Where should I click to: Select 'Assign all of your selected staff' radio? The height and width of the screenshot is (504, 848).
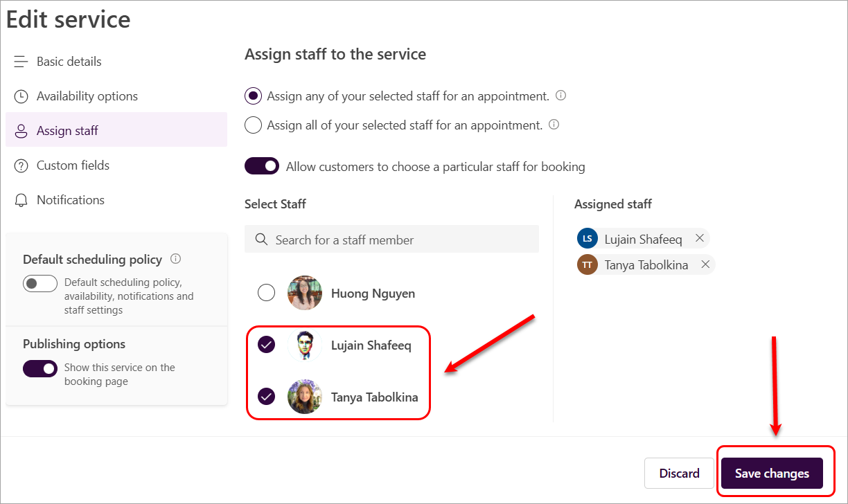coord(254,125)
